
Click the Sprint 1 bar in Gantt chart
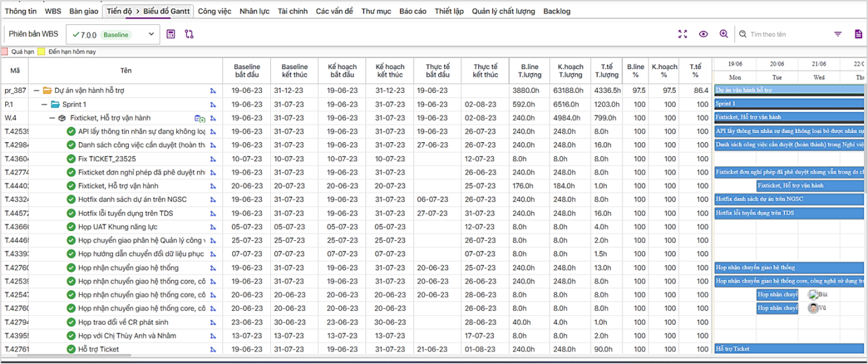click(789, 104)
